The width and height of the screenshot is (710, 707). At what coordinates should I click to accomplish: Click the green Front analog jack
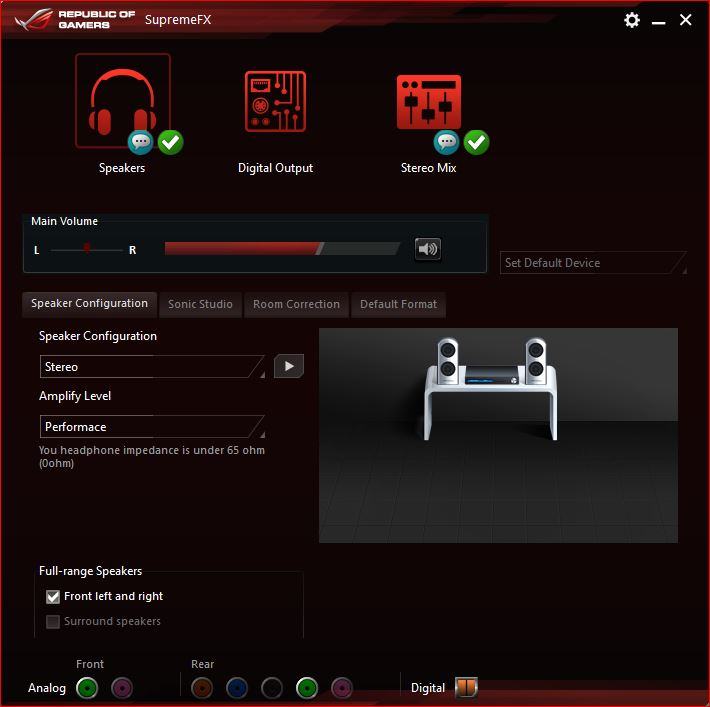click(87, 688)
